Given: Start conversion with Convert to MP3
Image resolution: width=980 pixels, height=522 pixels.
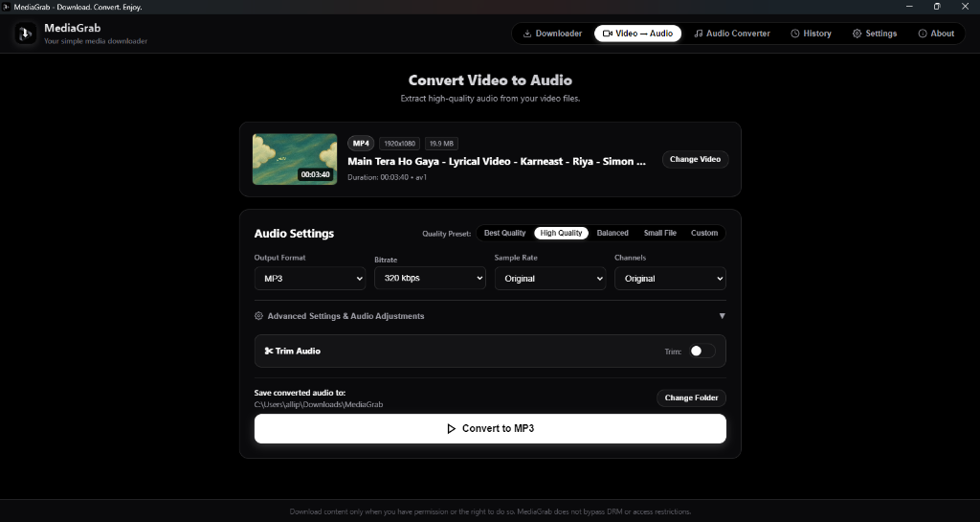Looking at the screenshot, I should [x=490, y=429].
